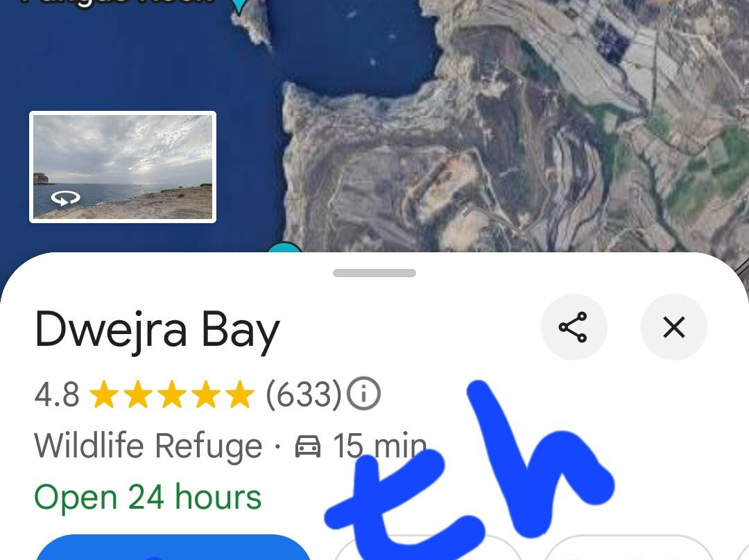Tap the middle outlined pill button
Screen dimensions: 749x560
[x=427, y=548]
